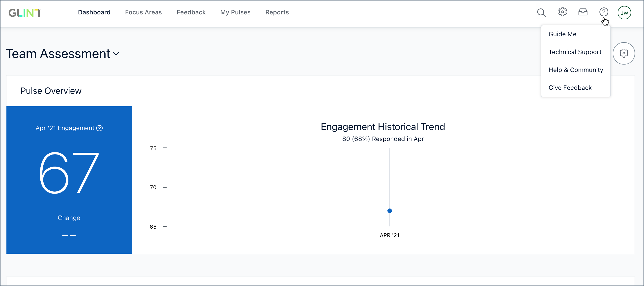Open the inbox tray icon

click(x=583, y=12)
